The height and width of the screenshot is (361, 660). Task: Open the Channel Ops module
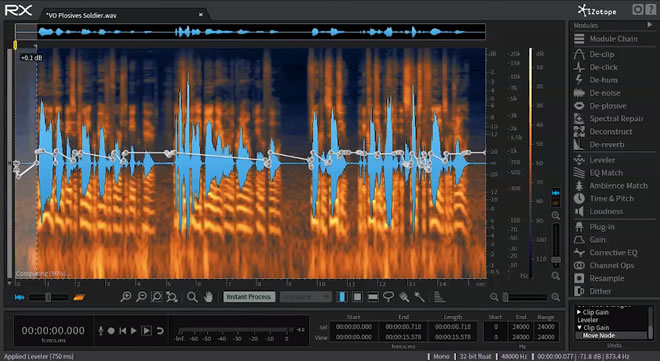tap(604, 265)
